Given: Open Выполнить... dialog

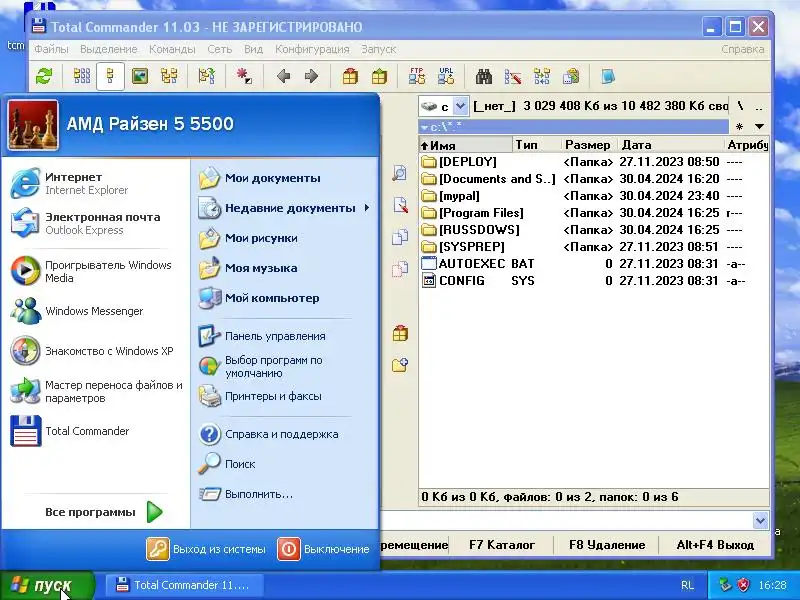Looking at the screenshot, I should (284, 494).
